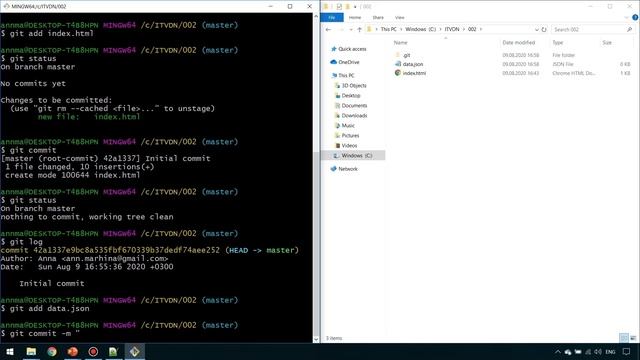640x360 pixels.
Task: Select the data.json file icon
Action: click(x=398, y=64)
